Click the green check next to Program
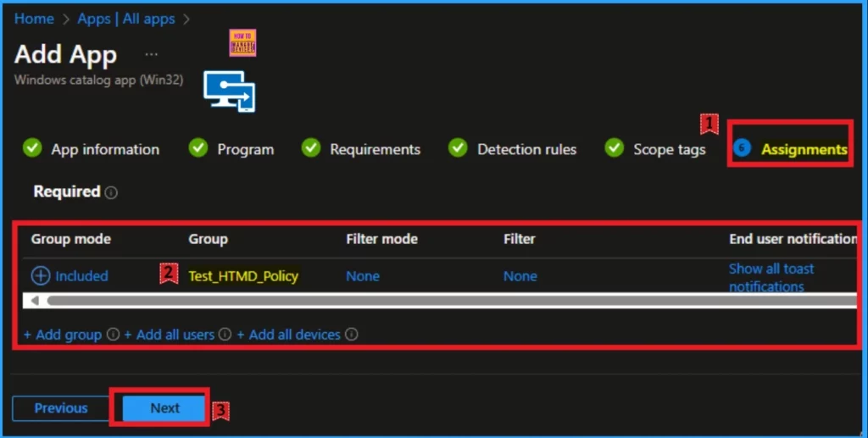 (x=198, y=147)
